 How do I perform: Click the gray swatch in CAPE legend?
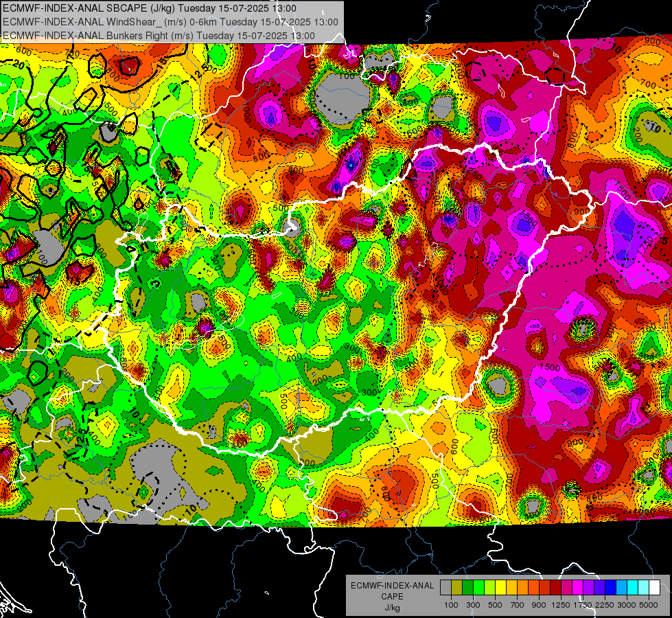[445, 587]
